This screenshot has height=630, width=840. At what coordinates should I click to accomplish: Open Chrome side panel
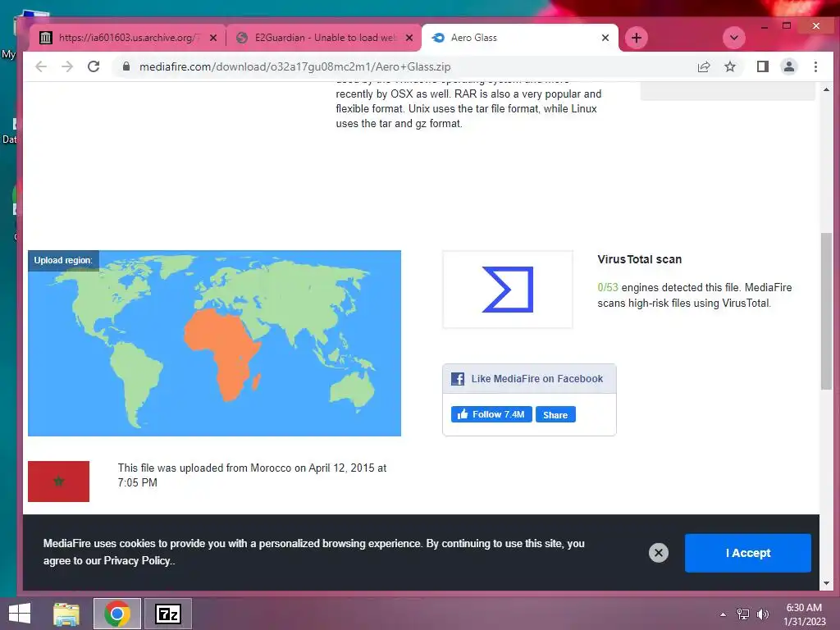click(762, 66)
